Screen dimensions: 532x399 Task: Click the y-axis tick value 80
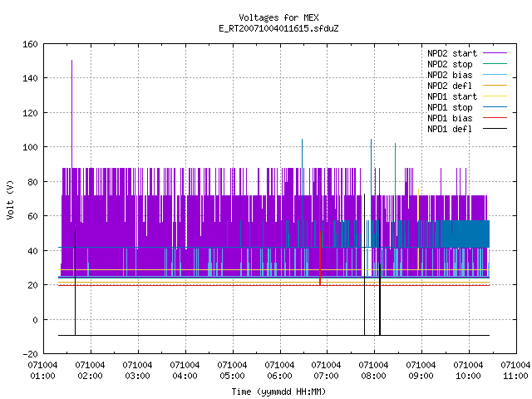pyautogui.click(x=32, y=182)
